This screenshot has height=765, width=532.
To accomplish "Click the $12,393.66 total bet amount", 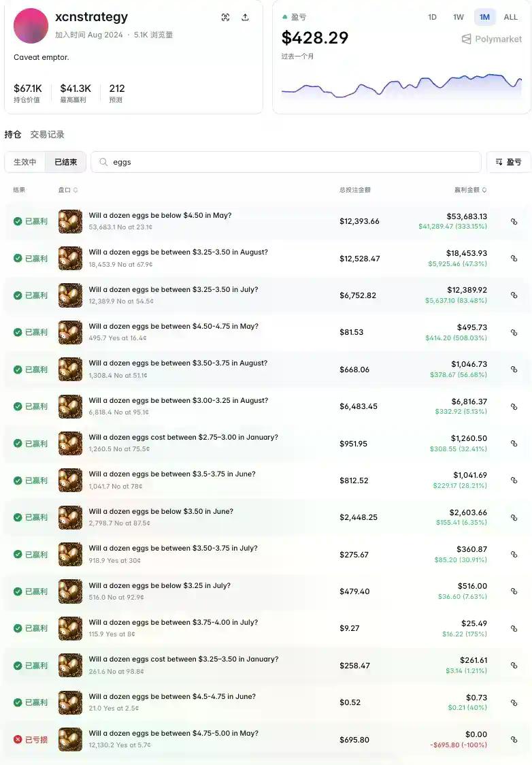I will pos(359,221).
